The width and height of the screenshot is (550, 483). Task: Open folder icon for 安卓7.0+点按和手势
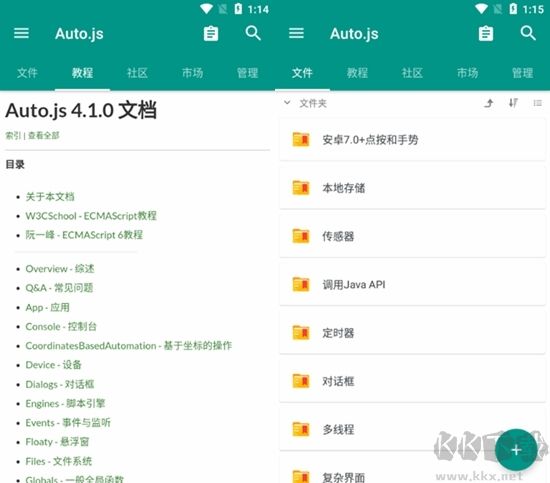301,139
